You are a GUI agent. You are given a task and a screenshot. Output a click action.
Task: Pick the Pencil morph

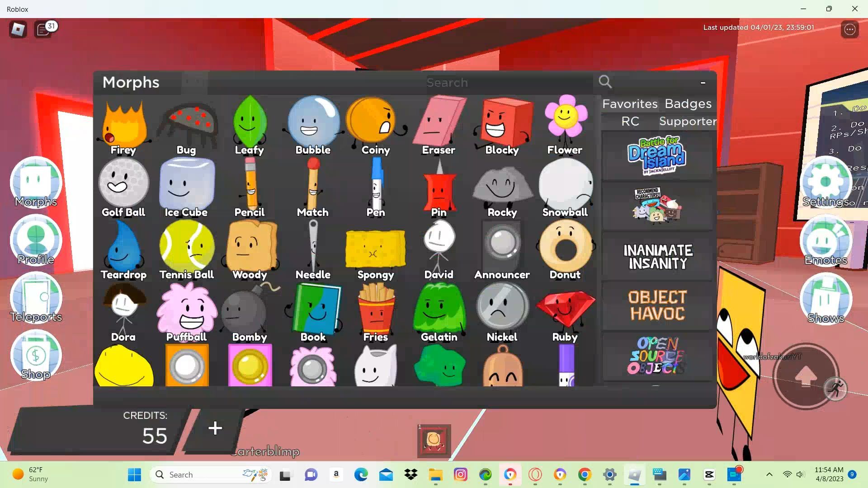[249, 188]
